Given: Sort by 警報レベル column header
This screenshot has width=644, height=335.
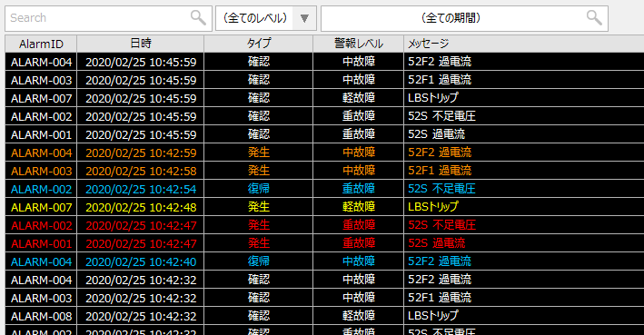Looking at the screenshot, I should (358, 44).
